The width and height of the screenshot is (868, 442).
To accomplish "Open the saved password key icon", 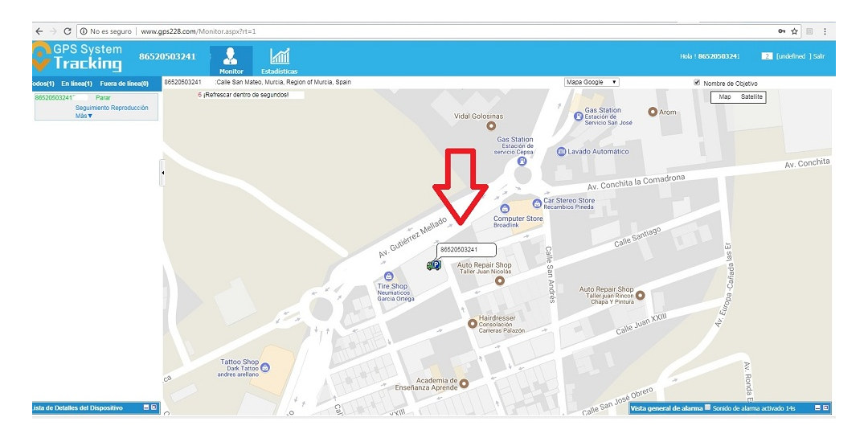I will [782, 31].
